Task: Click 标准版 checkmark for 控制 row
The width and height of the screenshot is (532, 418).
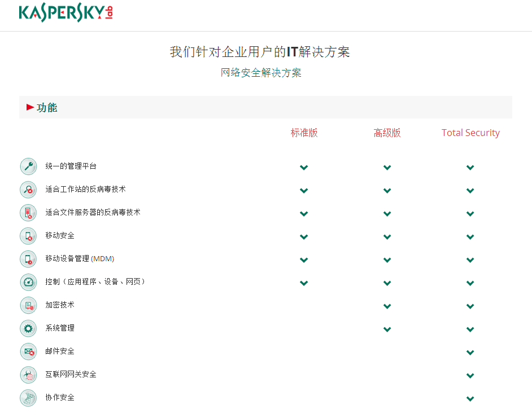Action: click(x=304, y=283)
